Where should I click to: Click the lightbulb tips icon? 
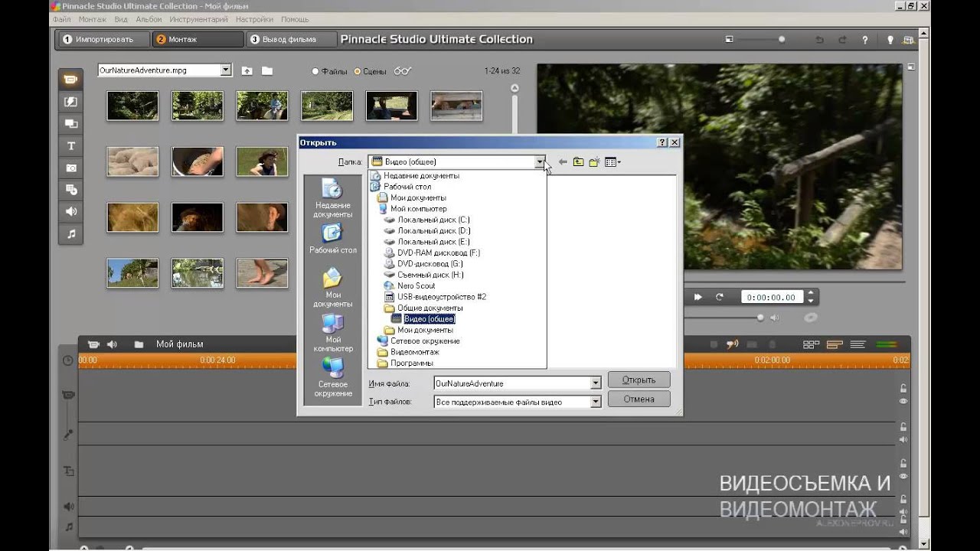(890, 40)
